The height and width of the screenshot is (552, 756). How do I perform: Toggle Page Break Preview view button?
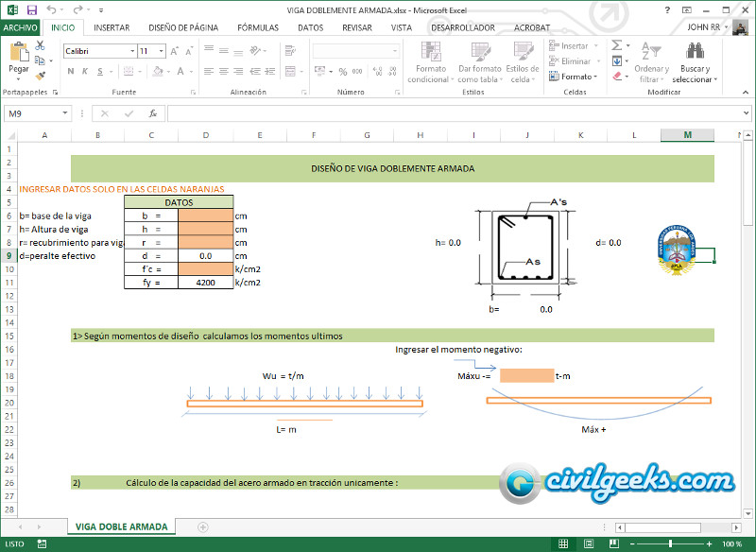pyautogui.click(x=616, y=543)
